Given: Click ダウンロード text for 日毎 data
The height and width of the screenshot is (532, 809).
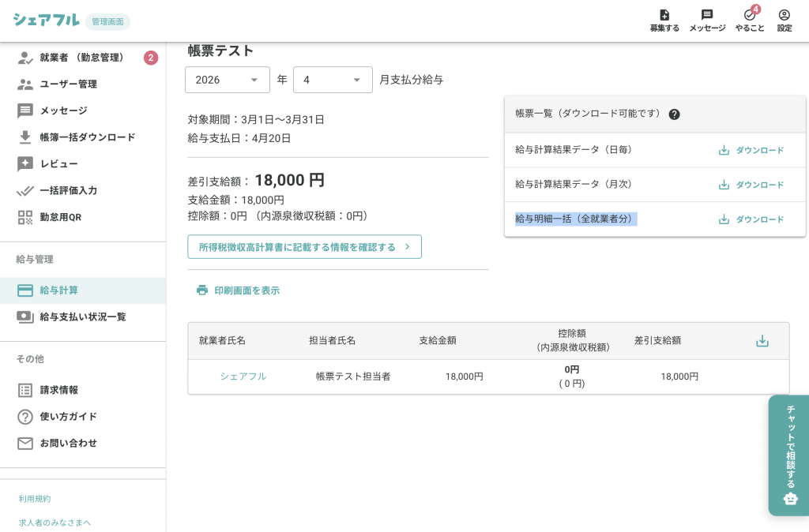Looking at the screenshot, I should pos(759,150).
